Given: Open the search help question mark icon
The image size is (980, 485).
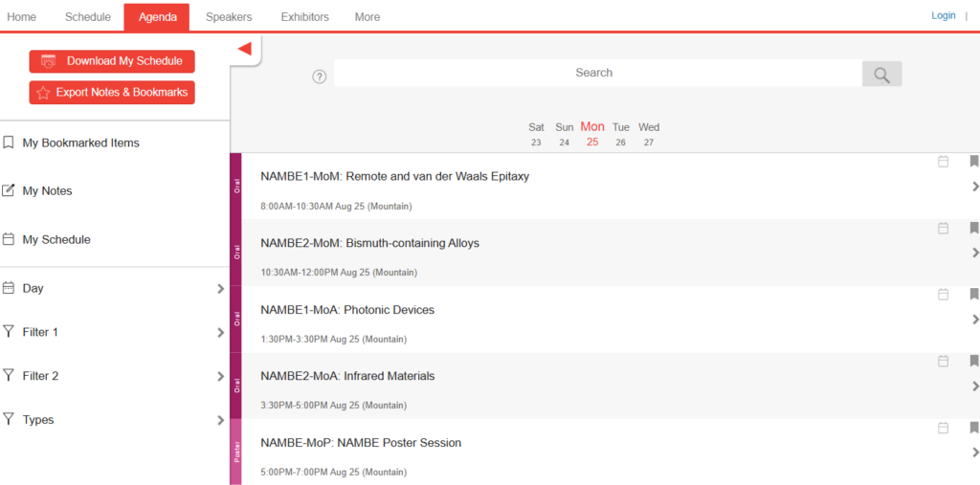Looking at the screenshot, I should click(320, 77).
